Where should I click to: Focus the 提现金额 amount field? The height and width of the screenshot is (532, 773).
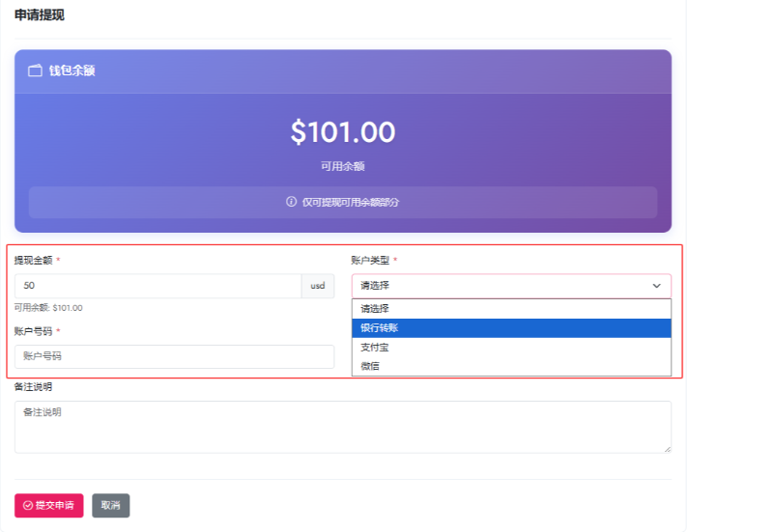[157, 286]
